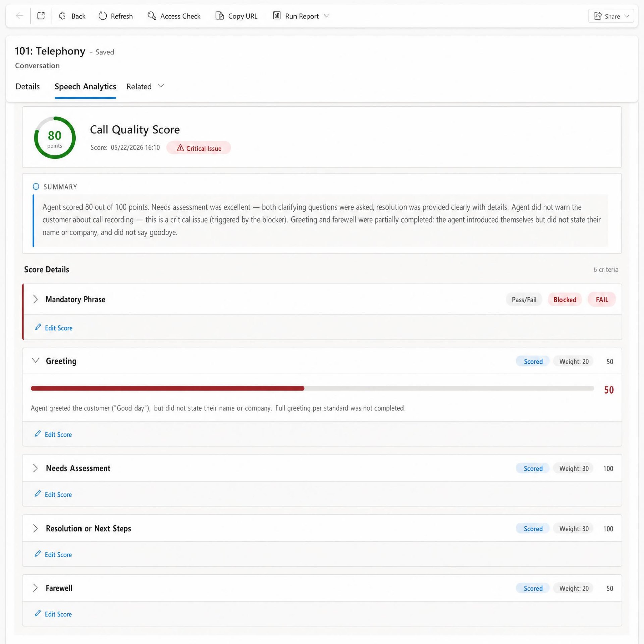This screenshot has height=644, width=644.
Task: Click the Back toolbar button
Action: click(72, 16)
